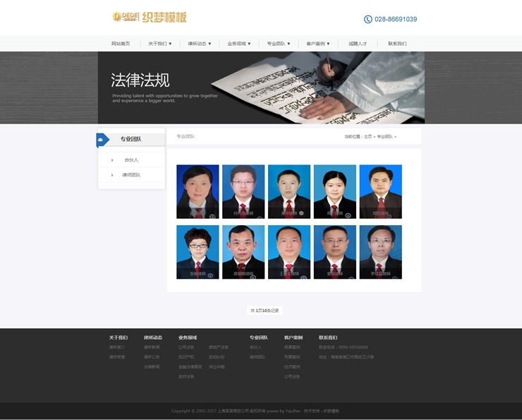The image size is (522, 420).
Task: Open 诚聘人才 in the navigation bar
Action: [358, 44]
